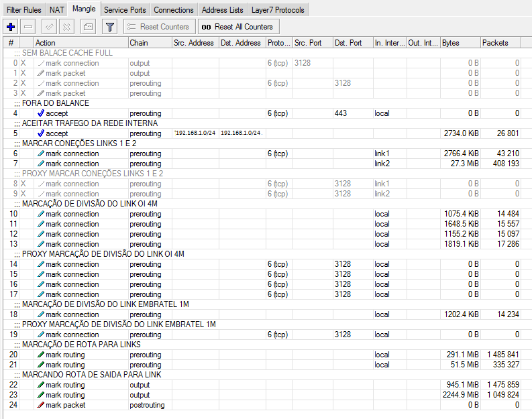Select accept icon in rule 4

tap(41, 113)
